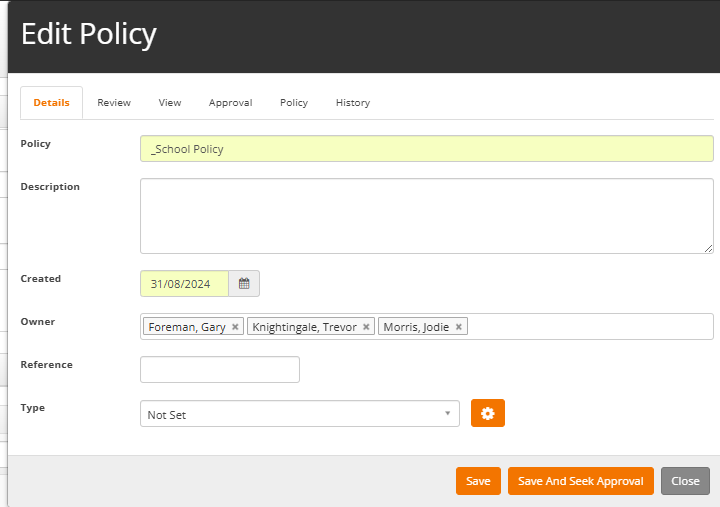Click the Created date input field
The image size is (720, 507).
(x=184, y=284)
